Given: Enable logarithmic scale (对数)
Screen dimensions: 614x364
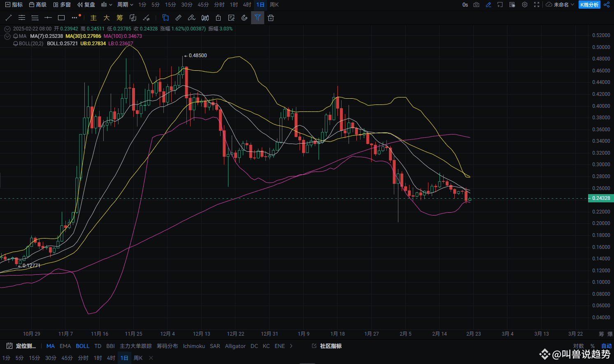Looking at the screenshot, I should [578, 346].
